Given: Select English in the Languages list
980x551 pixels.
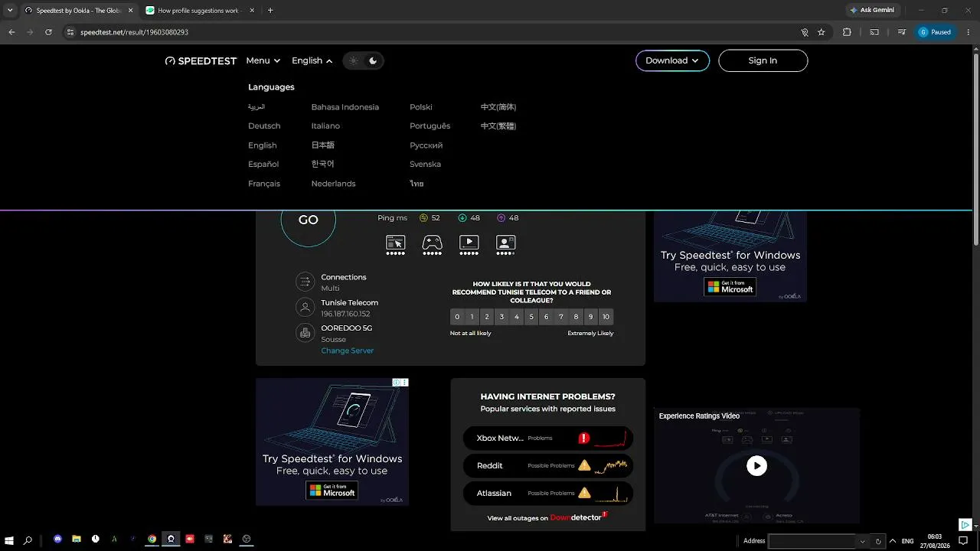Looking at the screenshot, I should tap(263, 145).
